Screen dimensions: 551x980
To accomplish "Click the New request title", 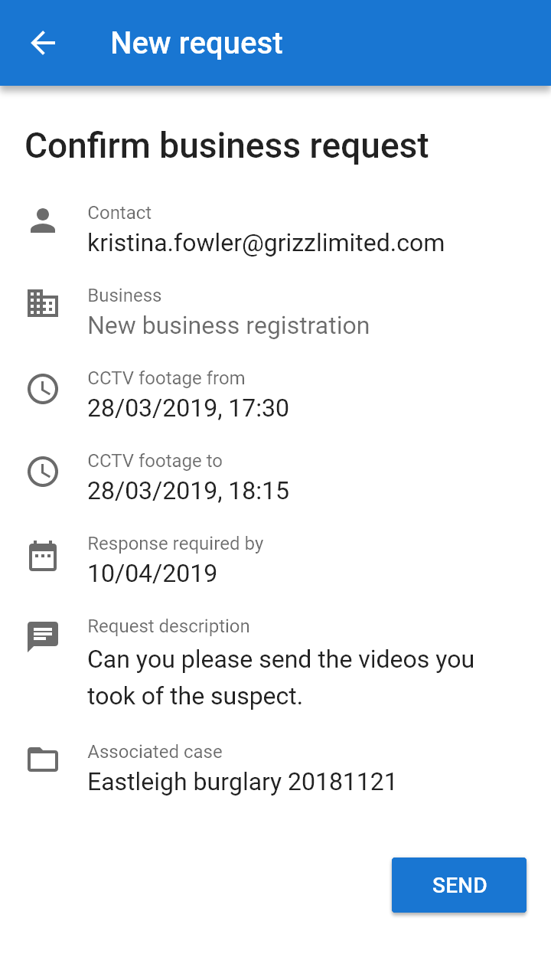I will 197,43.
